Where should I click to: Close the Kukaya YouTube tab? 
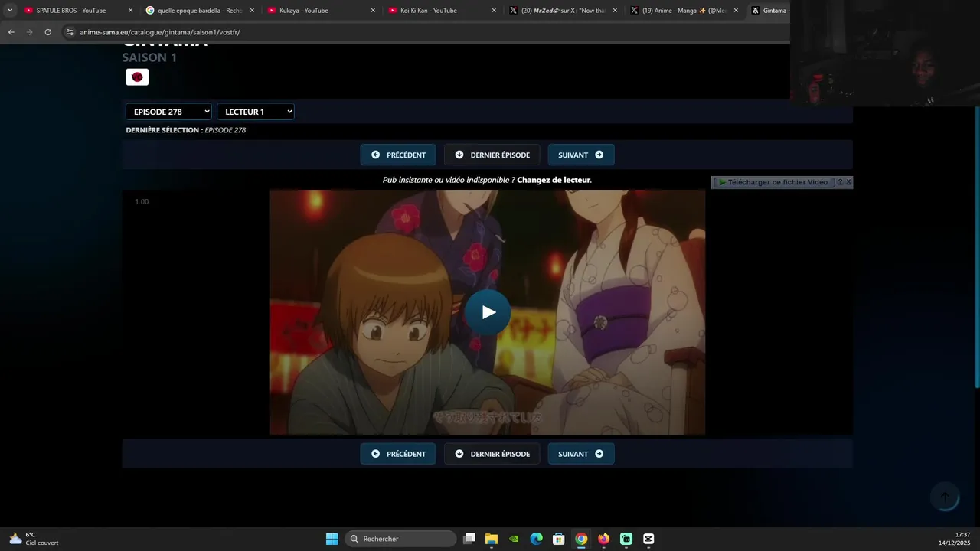[x=373, y=11]
